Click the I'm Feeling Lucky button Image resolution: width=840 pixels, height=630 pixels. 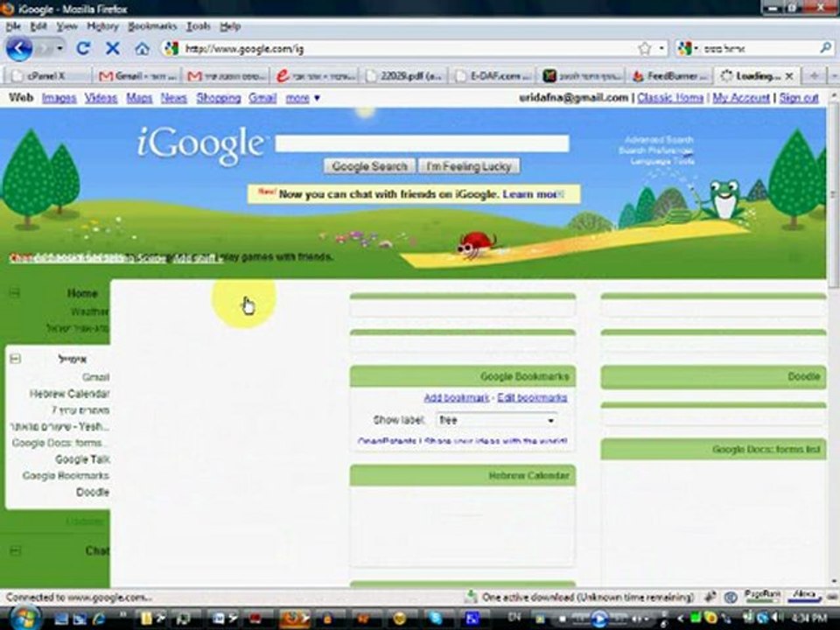(469, 166)
